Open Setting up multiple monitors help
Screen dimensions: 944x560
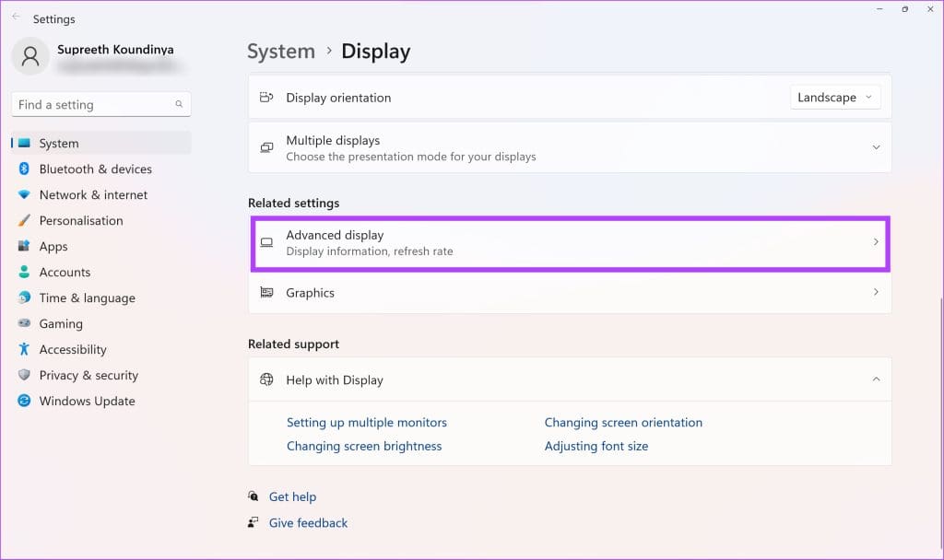367,422
